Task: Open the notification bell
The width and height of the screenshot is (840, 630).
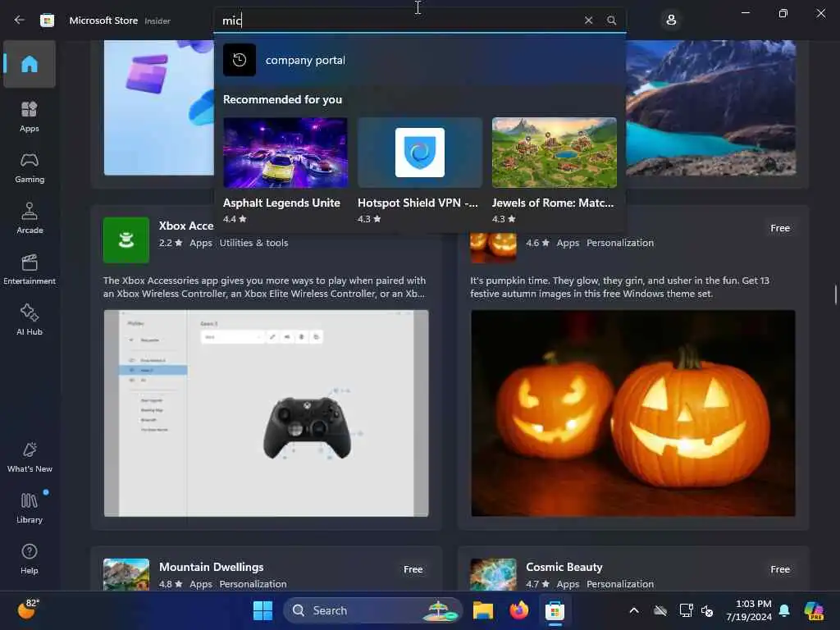Action: click(x=784, y=610)
